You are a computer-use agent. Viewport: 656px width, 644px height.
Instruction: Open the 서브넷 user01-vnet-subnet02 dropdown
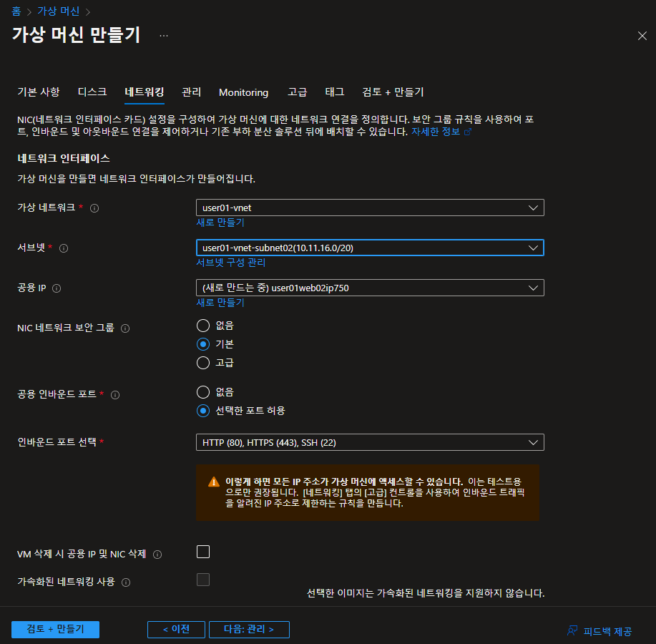pyautogui.click(x=370, y=248)
